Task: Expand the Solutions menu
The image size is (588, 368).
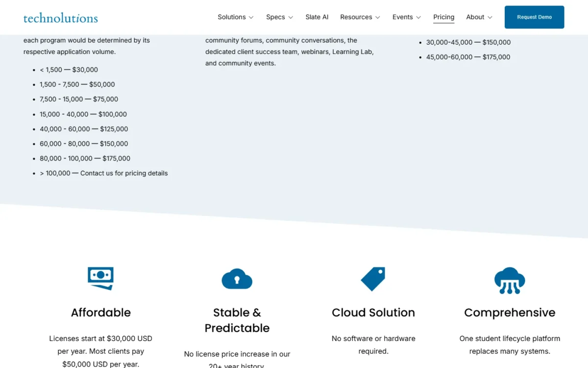Action: point(236,17)
